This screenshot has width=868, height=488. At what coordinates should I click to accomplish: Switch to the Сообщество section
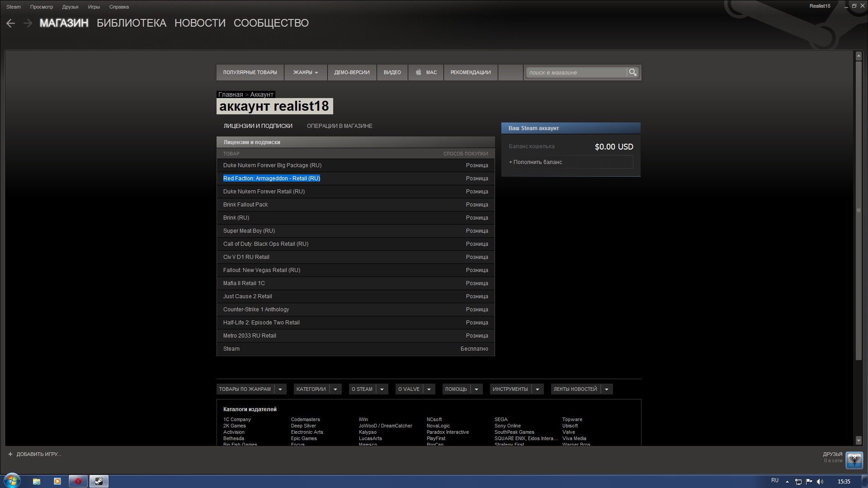pos(271,23)
